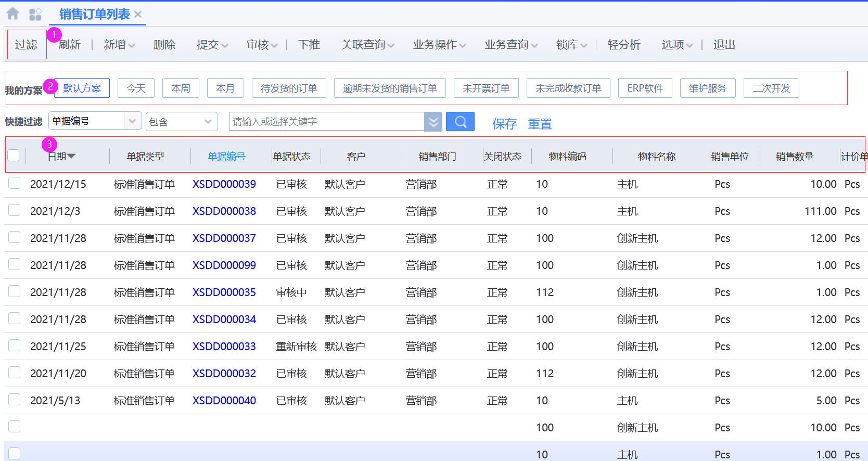Open the 业务操作 dropdown menu

point(440,45)
